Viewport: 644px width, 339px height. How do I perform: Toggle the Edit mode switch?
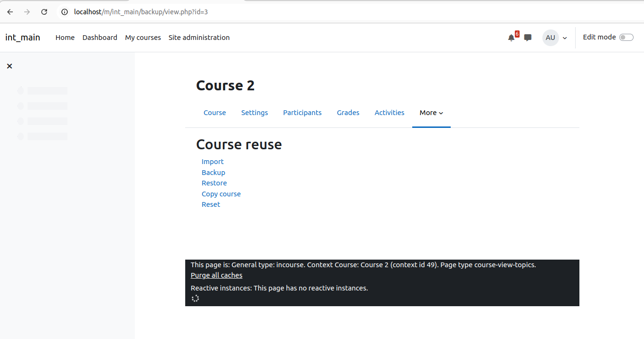(626, 38)
